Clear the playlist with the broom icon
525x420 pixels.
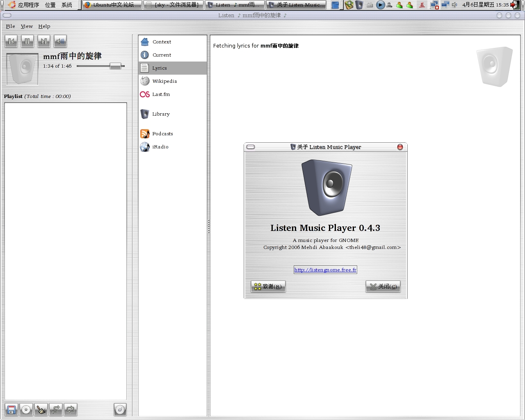tap(41, 409)
